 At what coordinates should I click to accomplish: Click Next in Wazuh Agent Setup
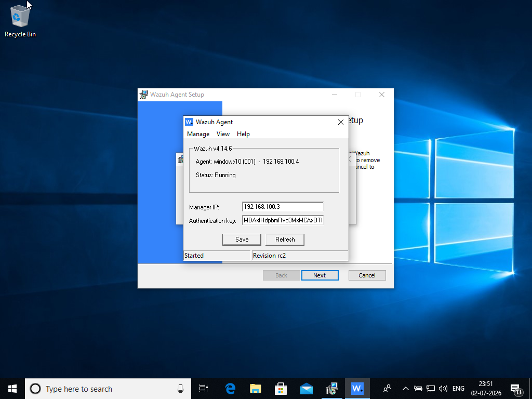tap(320, 275)
